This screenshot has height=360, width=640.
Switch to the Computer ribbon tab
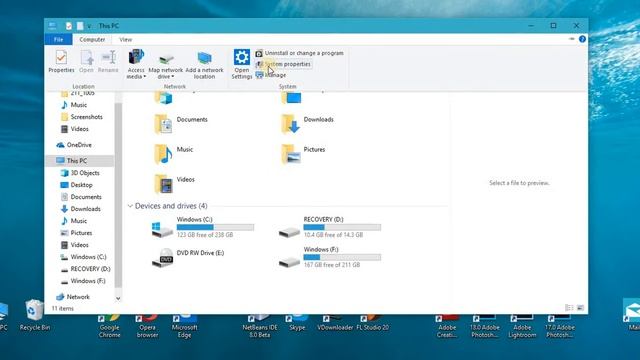tap(92, 40)
